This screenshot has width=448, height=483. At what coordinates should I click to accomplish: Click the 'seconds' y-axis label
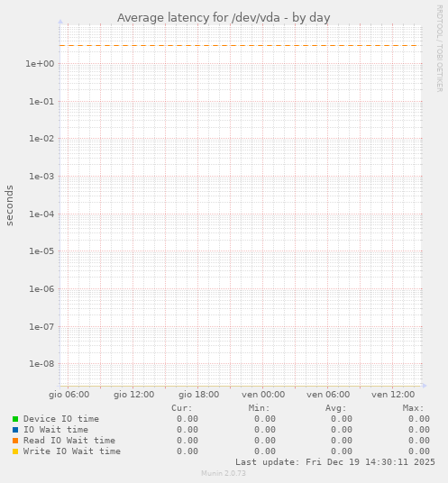10,205
